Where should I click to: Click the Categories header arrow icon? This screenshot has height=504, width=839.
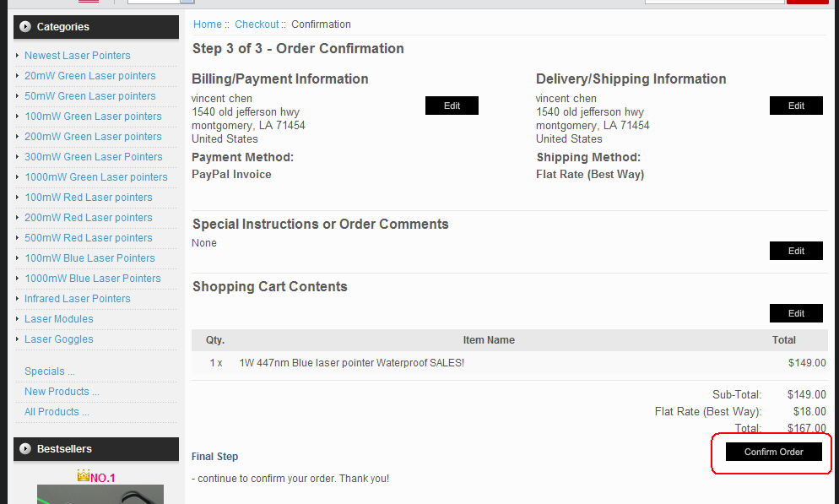[x=25, y=27]
